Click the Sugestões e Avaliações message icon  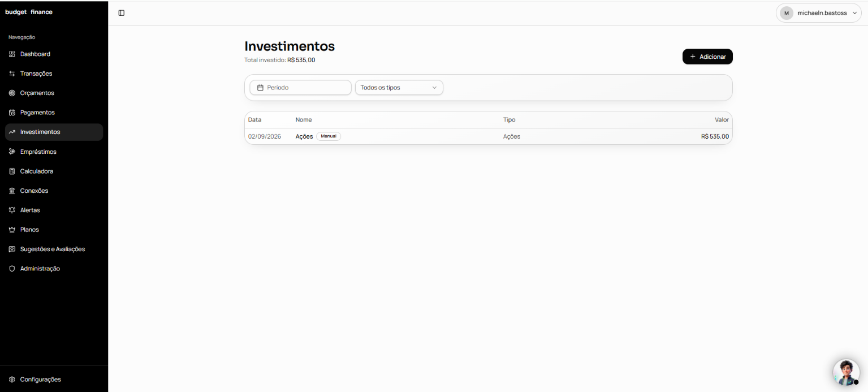12,249
